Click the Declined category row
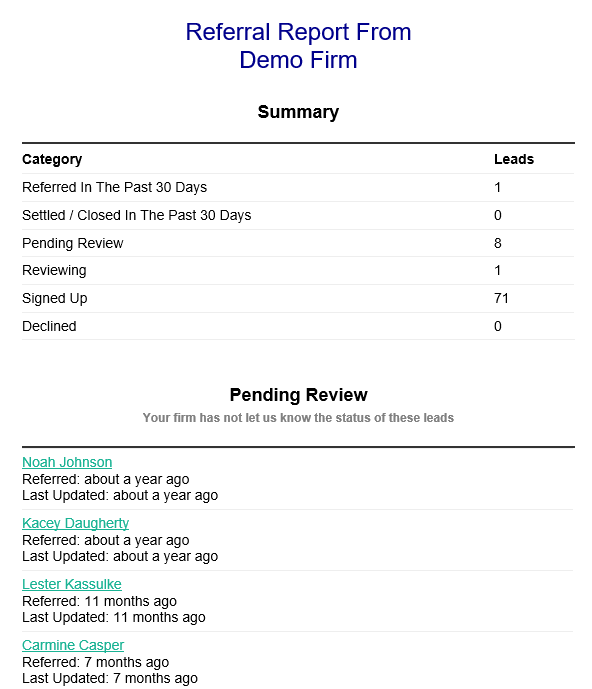The height and width of the screenshot is (689, 592). tap(298, 326)
